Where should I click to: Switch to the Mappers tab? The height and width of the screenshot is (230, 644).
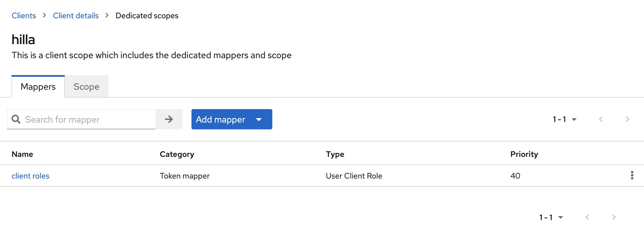38,87
